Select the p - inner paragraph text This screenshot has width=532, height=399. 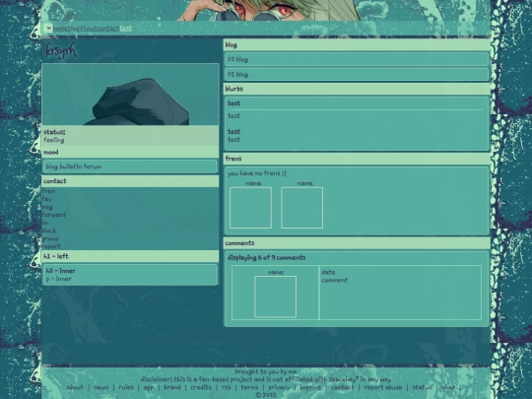click(x=59, y=279)
